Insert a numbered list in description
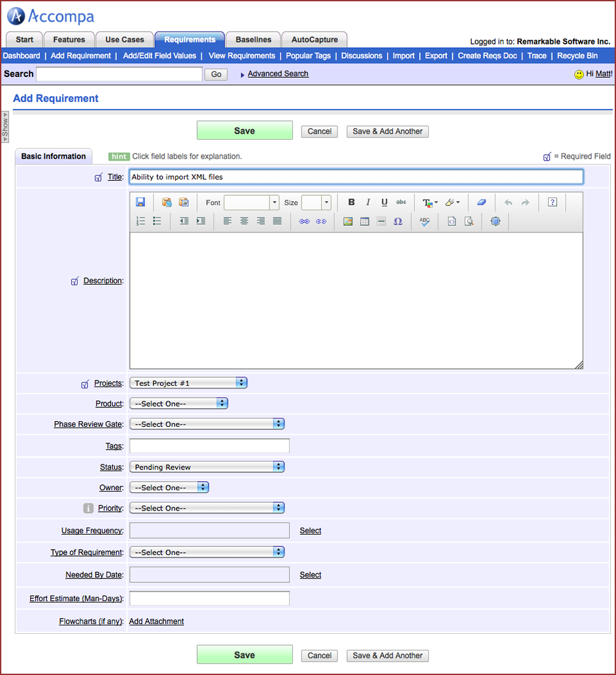The height and width of the screenshot is (675, 616). [140, 221]
